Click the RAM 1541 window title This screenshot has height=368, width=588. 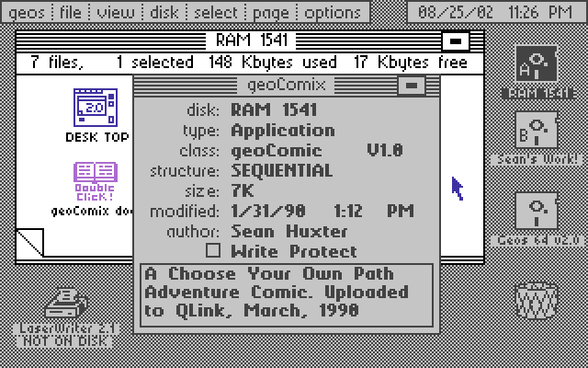[x=251, y=40]
